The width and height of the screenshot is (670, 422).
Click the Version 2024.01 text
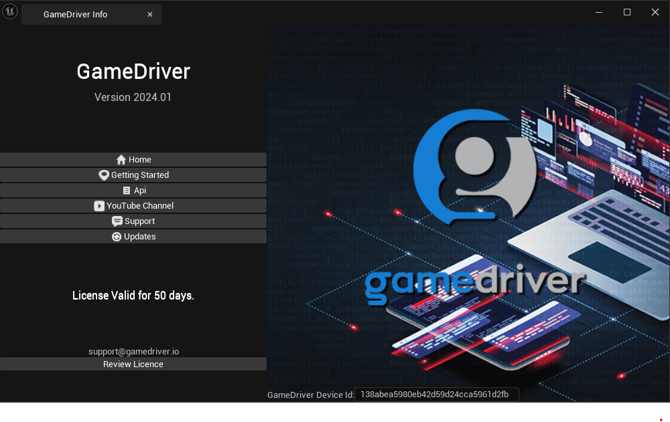coord(133,97)
